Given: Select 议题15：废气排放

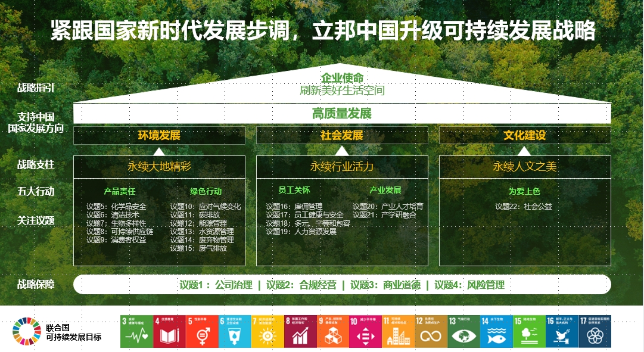Looking at the screenshot, I should 199,248.
